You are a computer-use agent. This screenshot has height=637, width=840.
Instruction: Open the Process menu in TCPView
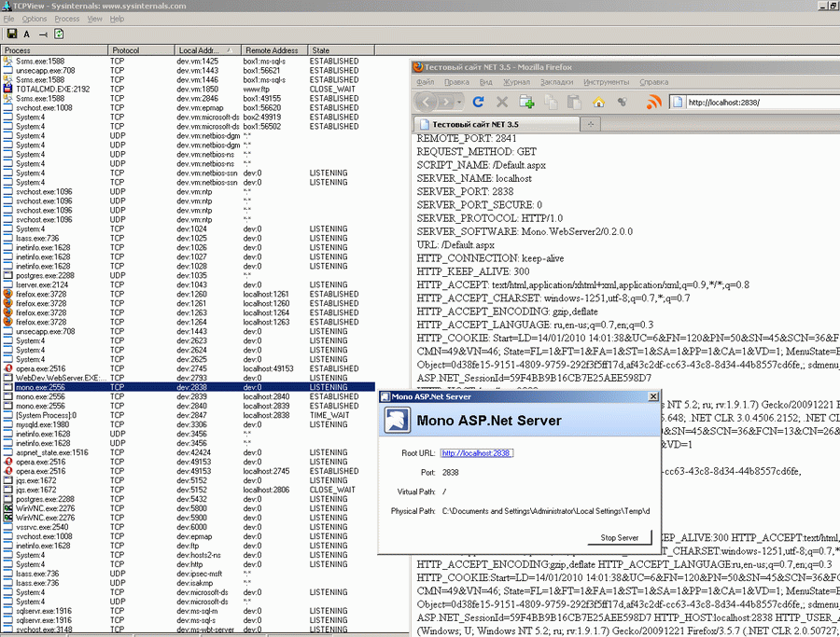[x=67, y=19]
